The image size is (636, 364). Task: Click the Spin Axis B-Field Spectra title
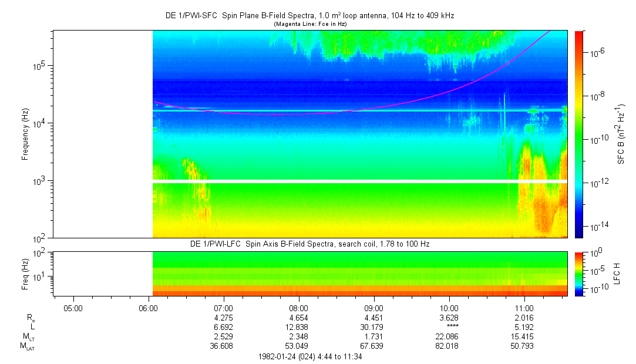(x=310, y=244)
